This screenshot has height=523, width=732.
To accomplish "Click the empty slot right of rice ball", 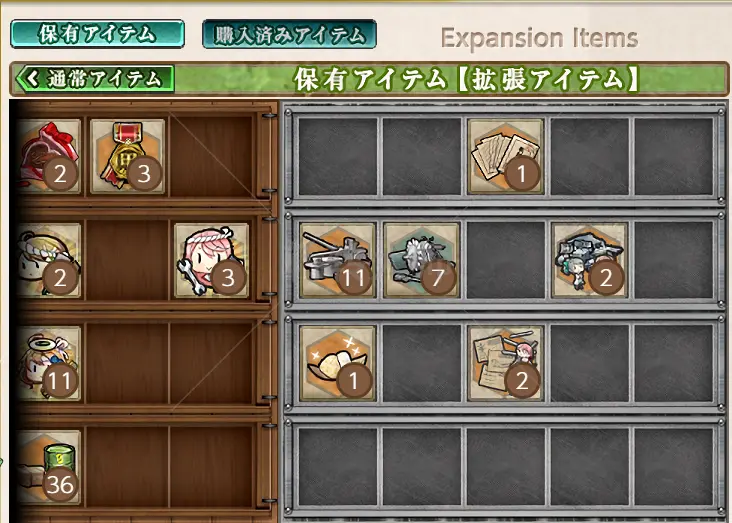I will pyautogui.click(x=422, y=364).
